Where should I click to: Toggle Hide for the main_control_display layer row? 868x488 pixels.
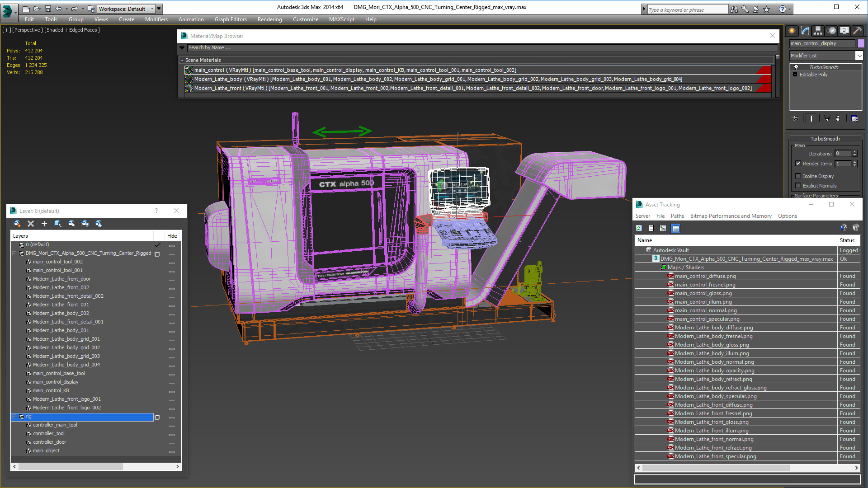pos(172,383)
